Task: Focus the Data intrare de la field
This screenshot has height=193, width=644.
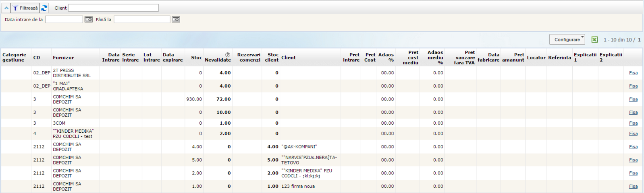Action: tap(64, 19)
